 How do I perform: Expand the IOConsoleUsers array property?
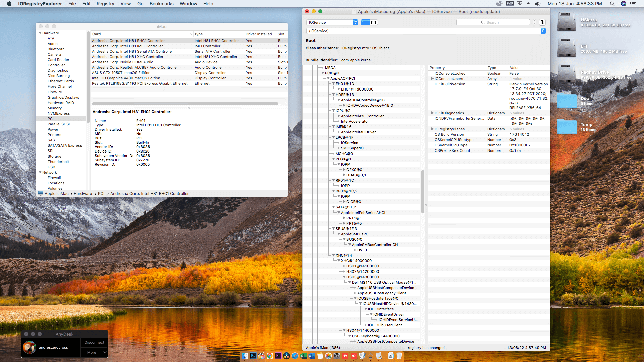coord(432,79)
